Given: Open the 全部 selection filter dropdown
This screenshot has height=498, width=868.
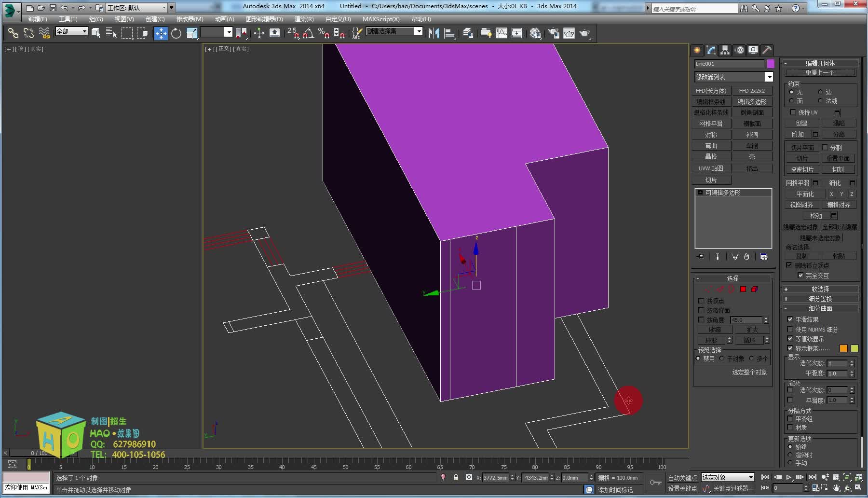Looking at the screenshot, I should pos(72,31).
